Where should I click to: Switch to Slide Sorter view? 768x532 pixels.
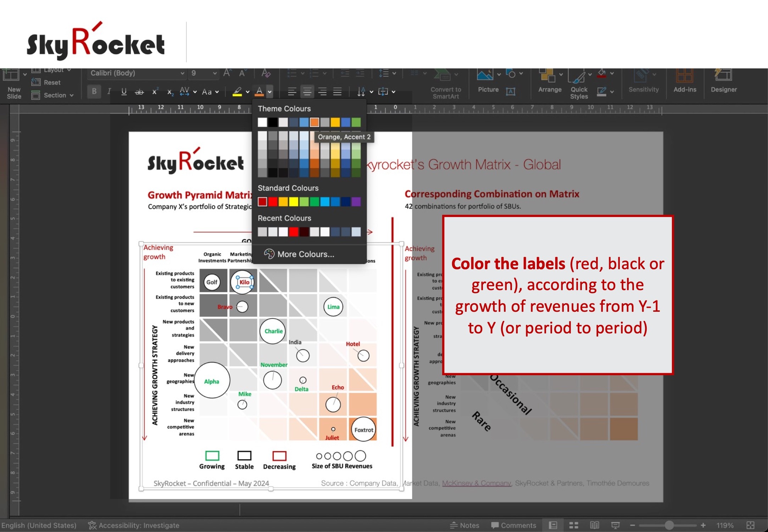coord(574,525)
